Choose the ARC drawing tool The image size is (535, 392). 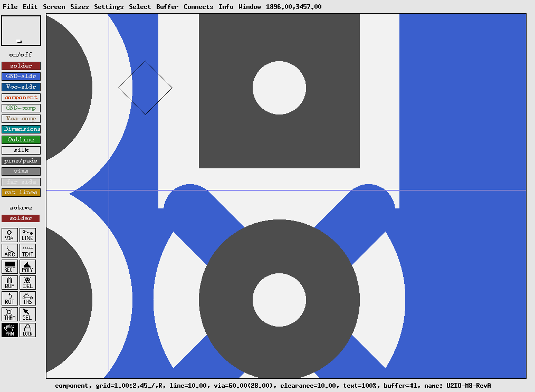click(x=10, y=251)
